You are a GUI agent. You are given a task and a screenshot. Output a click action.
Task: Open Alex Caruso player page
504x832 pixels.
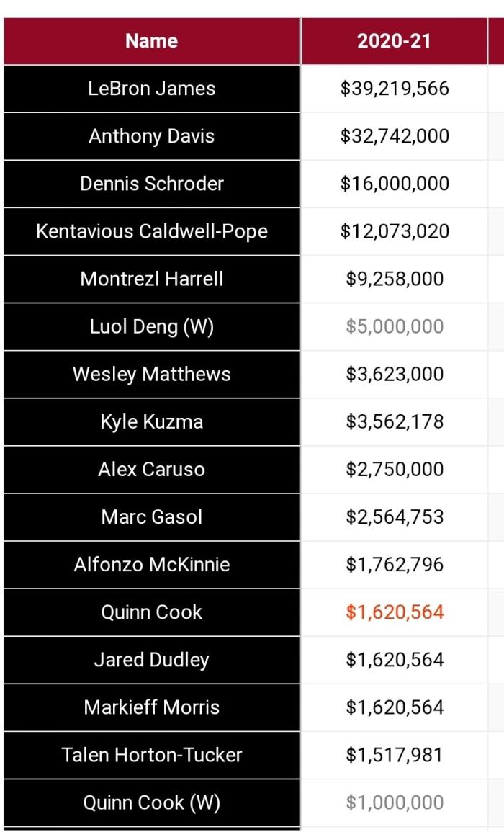coord(152,469)
